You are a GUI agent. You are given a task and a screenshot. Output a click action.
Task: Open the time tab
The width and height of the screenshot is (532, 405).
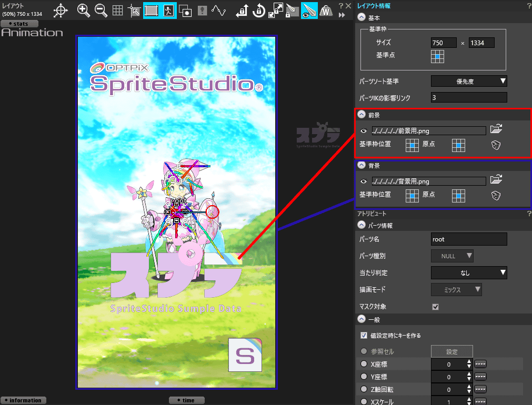pos(187,400)
